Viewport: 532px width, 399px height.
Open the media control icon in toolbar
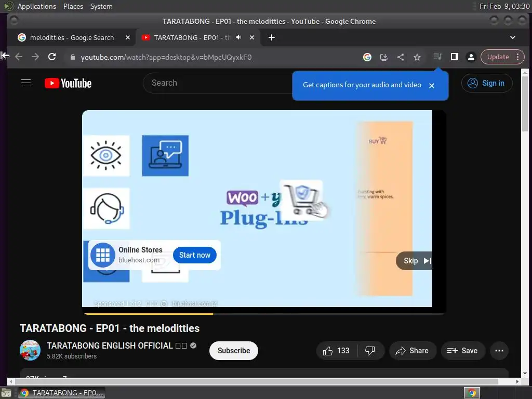[437, 57]
